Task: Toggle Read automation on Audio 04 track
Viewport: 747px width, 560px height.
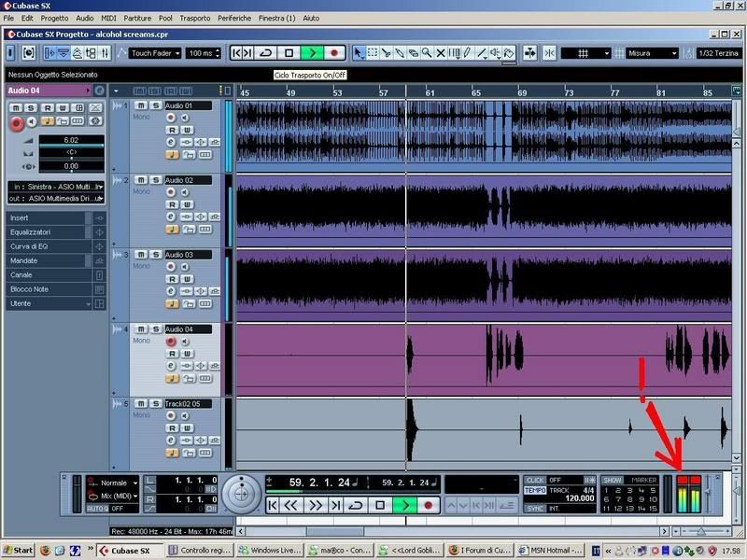Action: [172, 354]
